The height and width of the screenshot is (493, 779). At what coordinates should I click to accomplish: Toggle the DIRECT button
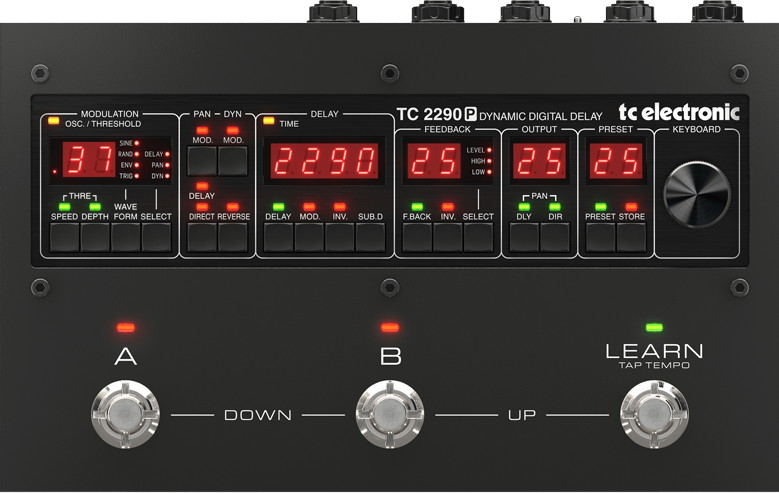[x=202, y=237]
